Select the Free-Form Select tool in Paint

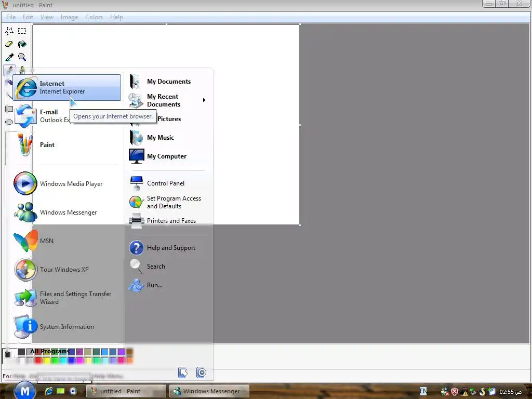click(x=9, y=31)
